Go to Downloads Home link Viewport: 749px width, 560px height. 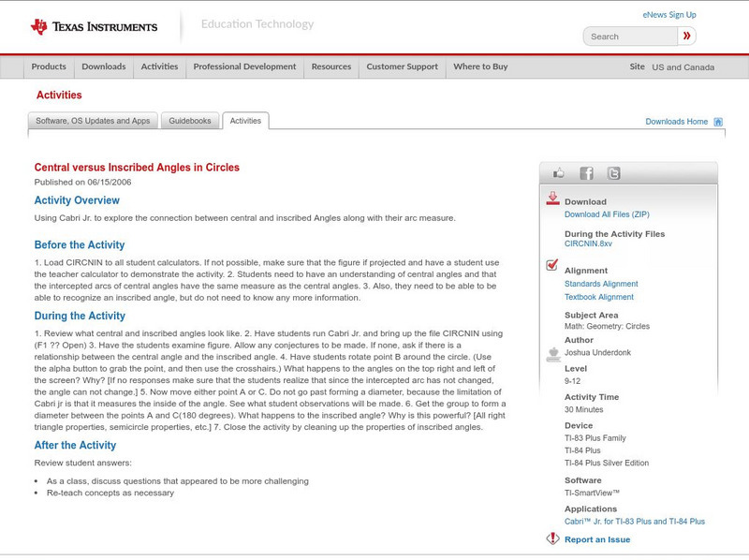click(x=676, y=122)
